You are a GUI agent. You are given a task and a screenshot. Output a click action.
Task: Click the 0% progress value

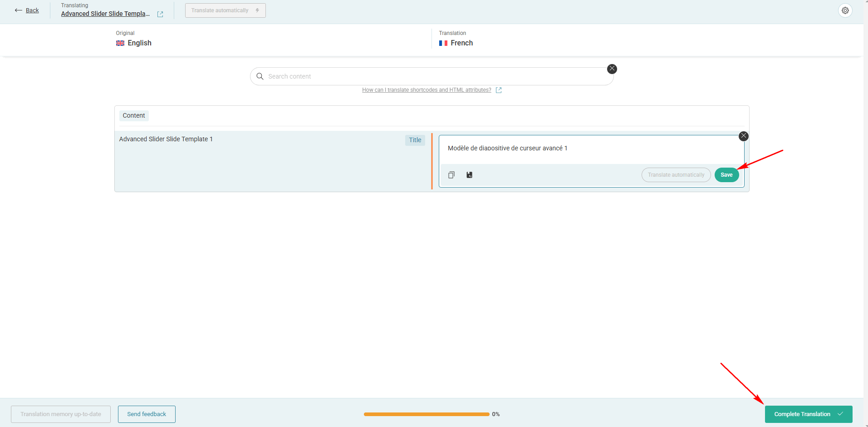tap(496, 414)
